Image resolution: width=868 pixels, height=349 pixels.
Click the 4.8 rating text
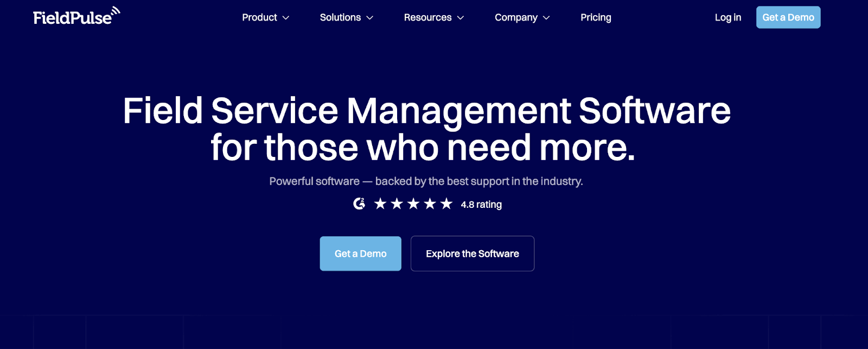coord(481,205)
